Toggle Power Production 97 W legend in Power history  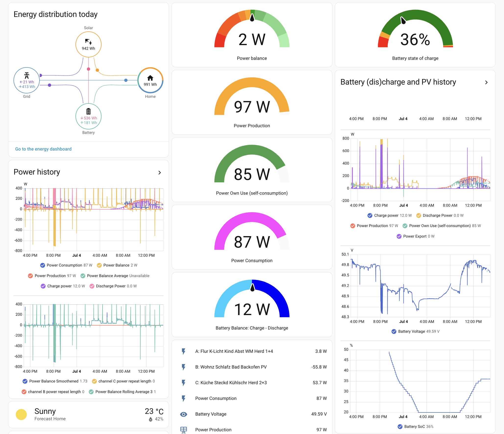pos(52,276)
